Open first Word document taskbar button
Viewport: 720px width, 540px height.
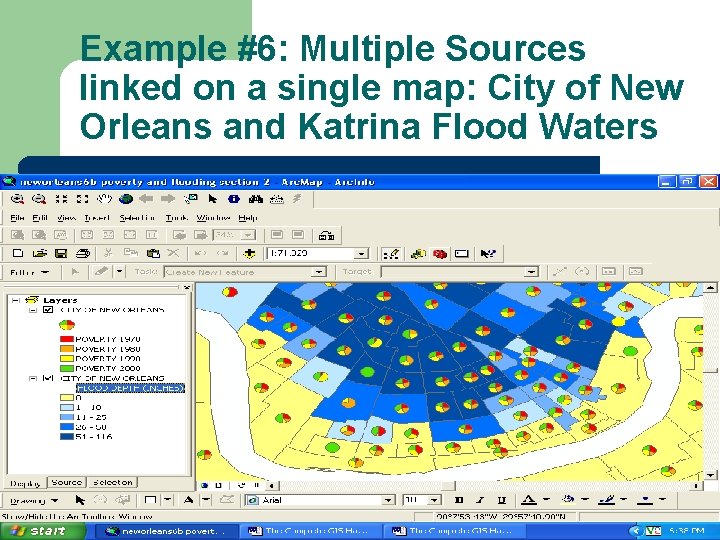(x=311, y=531)
